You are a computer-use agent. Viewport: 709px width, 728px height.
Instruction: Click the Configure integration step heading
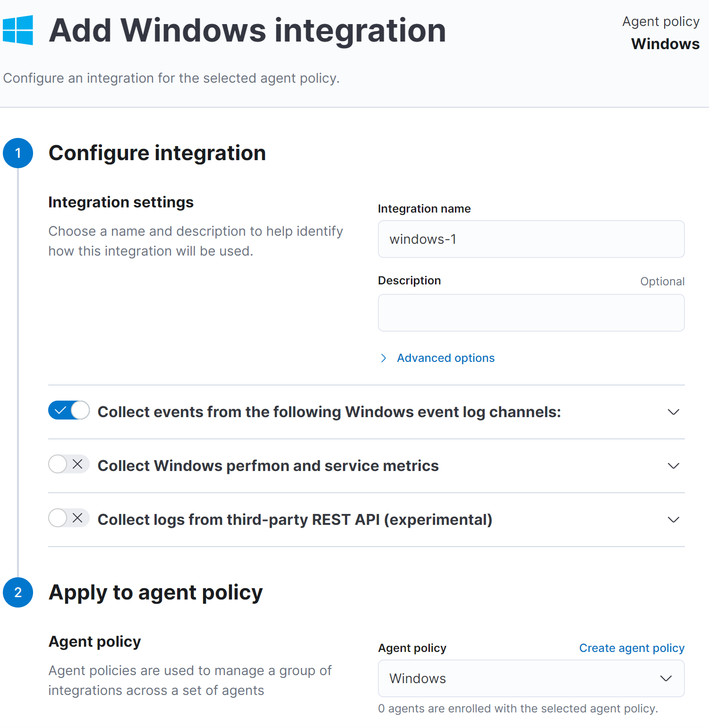157,153
